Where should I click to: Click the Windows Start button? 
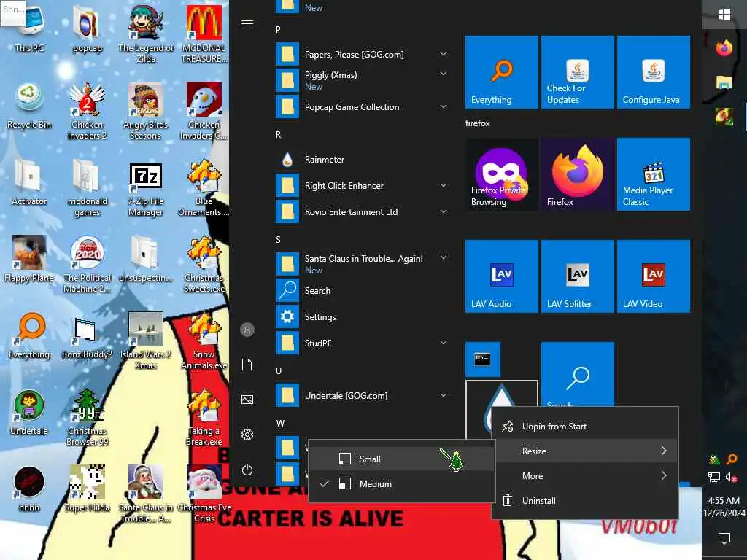click(x=724, y=15)
